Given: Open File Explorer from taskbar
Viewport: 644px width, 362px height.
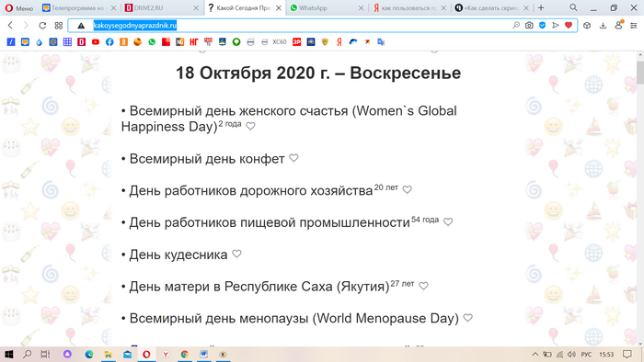Looking at the screenshot, I should click(x=108, y=355).
